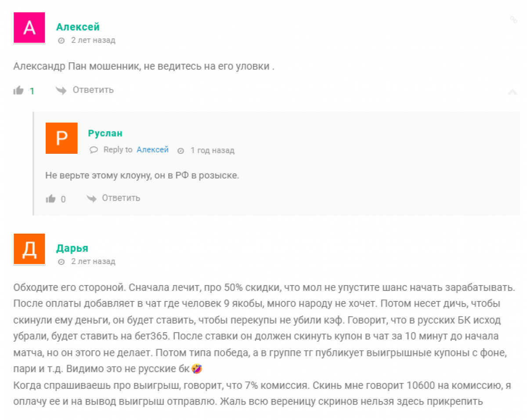Screen dimensions: 527x420
Task: Click the pink "A" avatar of Алексей
Action: pyautogui.click(x=29, y=28)
